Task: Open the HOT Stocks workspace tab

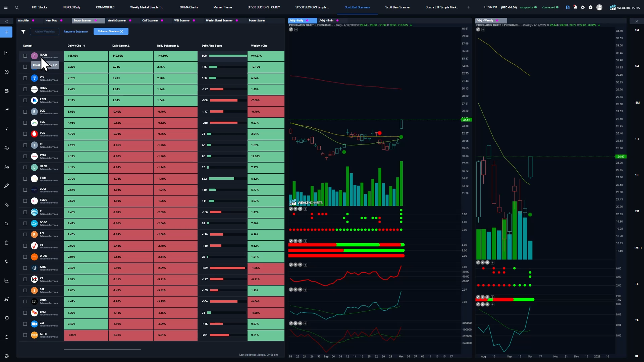Action: 39,7
